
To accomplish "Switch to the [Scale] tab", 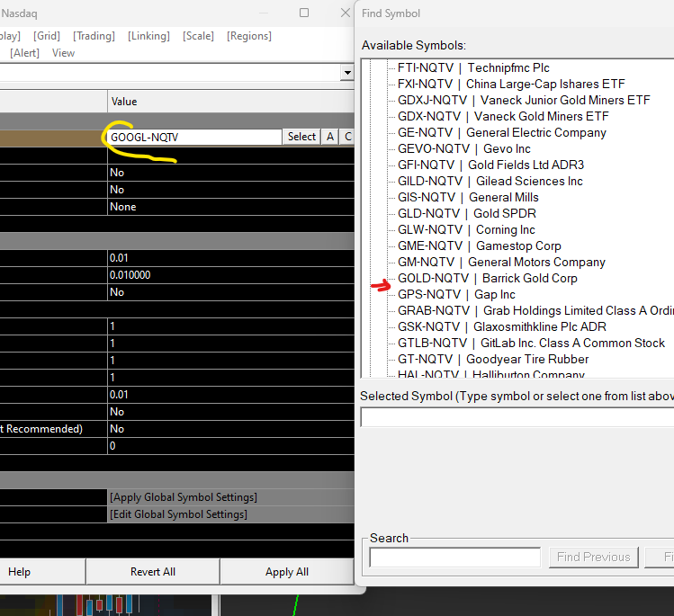I will click(198, 36).
